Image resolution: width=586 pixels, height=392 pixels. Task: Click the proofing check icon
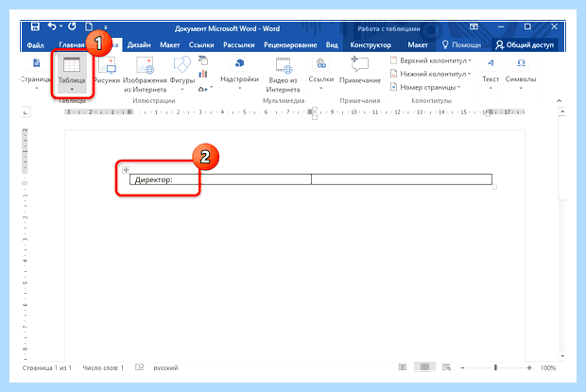[x=139, y=367]
